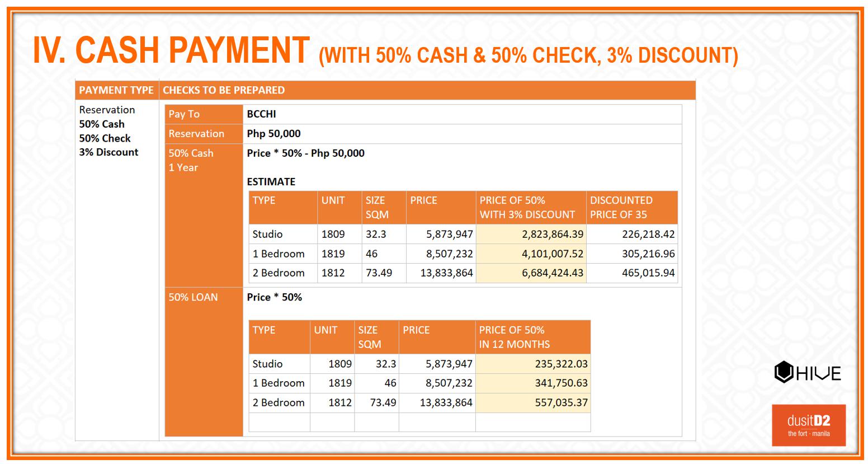Click the Hive hexagon logo icon
Screen dimensions: 868x464
pyautogui.click(x=784, y=372)
